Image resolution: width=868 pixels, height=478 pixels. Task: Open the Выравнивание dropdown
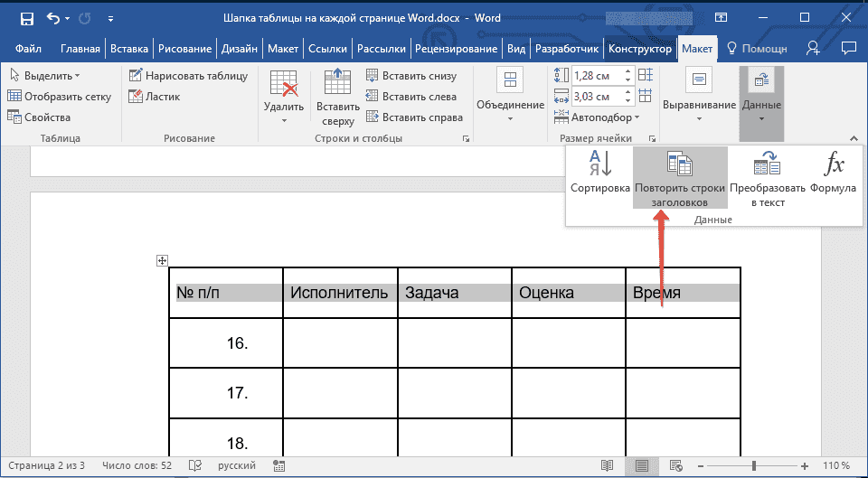click(699, 96)
